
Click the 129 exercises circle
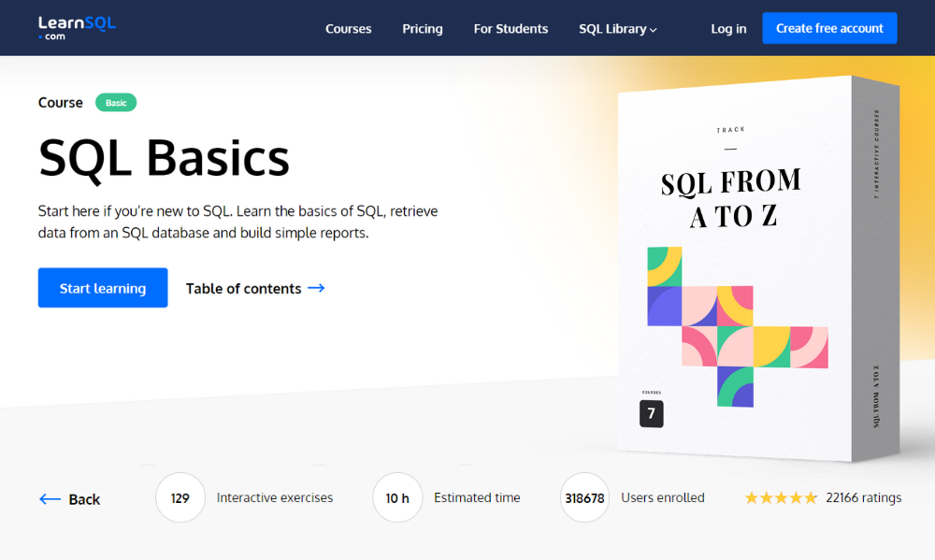180,498
